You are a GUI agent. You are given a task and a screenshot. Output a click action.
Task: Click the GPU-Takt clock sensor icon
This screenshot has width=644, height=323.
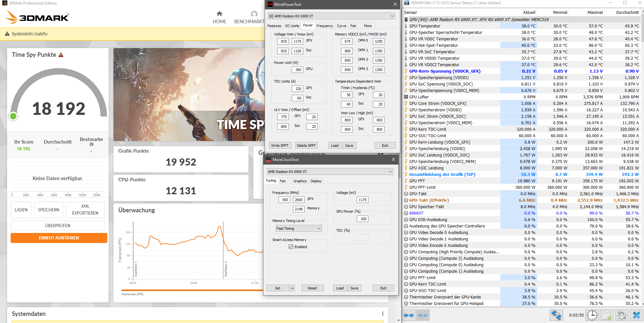(x=406, y=194)
